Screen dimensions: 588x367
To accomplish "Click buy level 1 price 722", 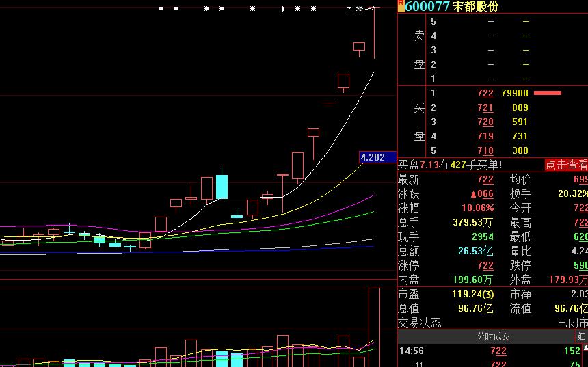I will pyautogui.click(x=485, y=93).
